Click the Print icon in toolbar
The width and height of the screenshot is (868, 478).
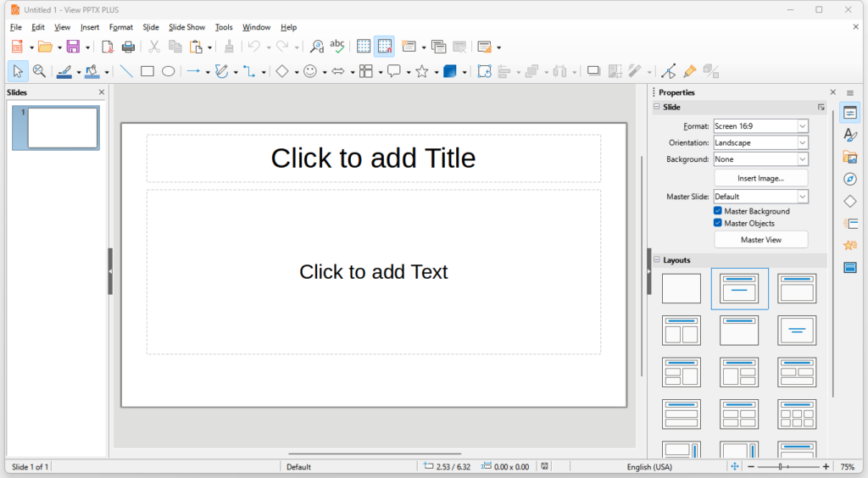(129, 47)
